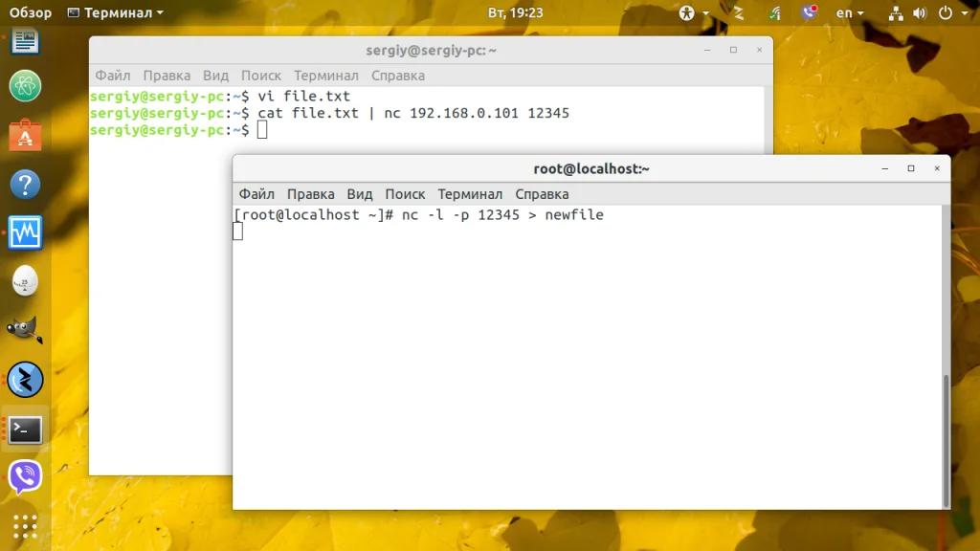
Task: Open the sound volume tray icon
Action: click(x=920, y=13)
